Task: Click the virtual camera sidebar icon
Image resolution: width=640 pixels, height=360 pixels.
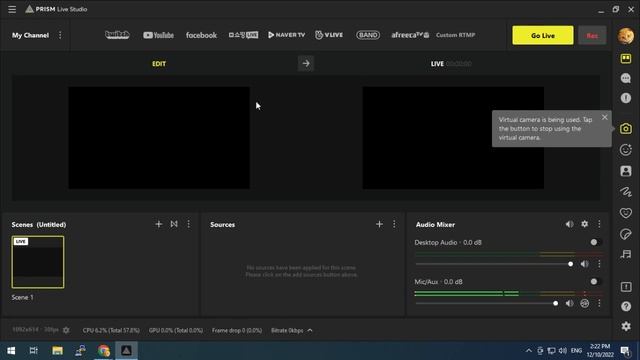Action: click(626, 129)
